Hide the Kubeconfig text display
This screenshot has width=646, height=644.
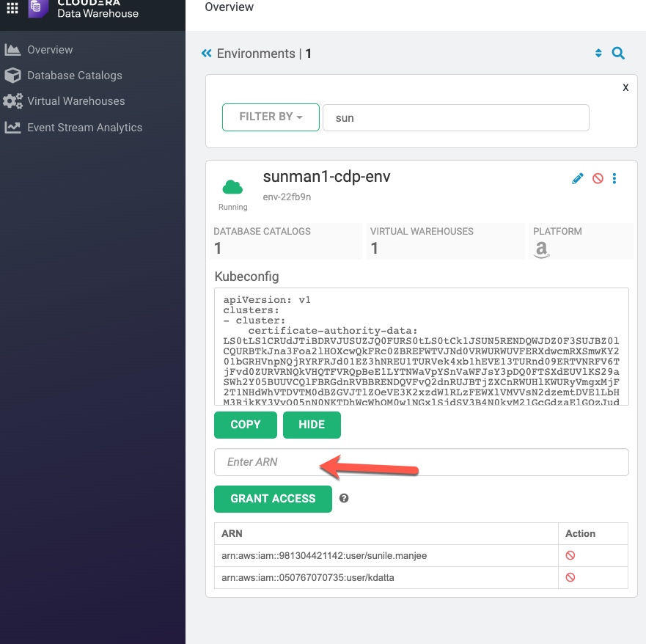[312, 425]
